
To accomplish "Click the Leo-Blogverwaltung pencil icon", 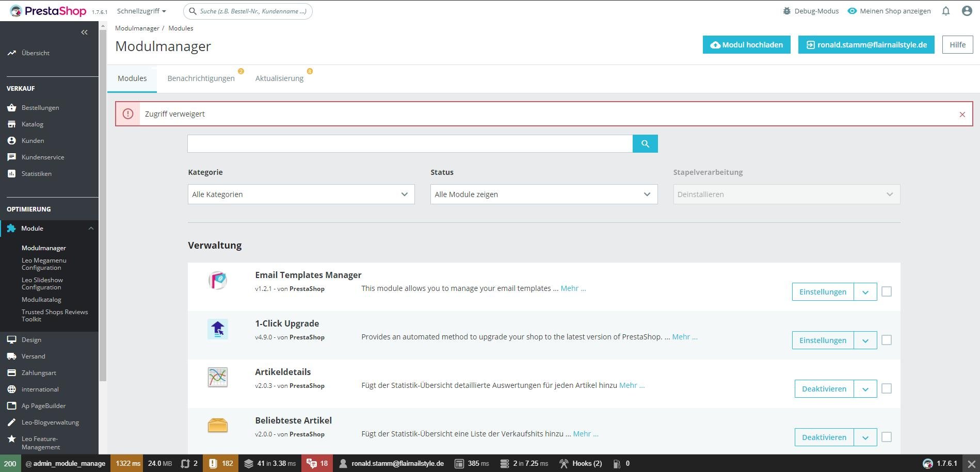I will coord(12,422).
